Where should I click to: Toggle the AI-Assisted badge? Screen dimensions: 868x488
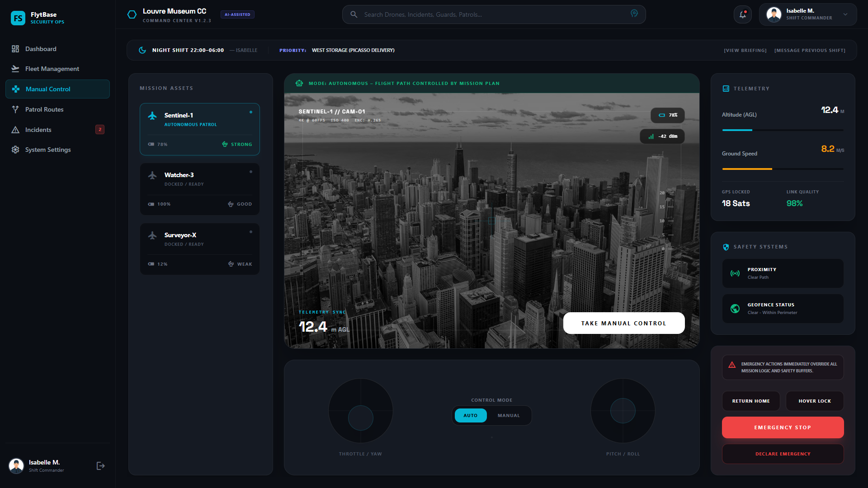[x=237, y=14]
